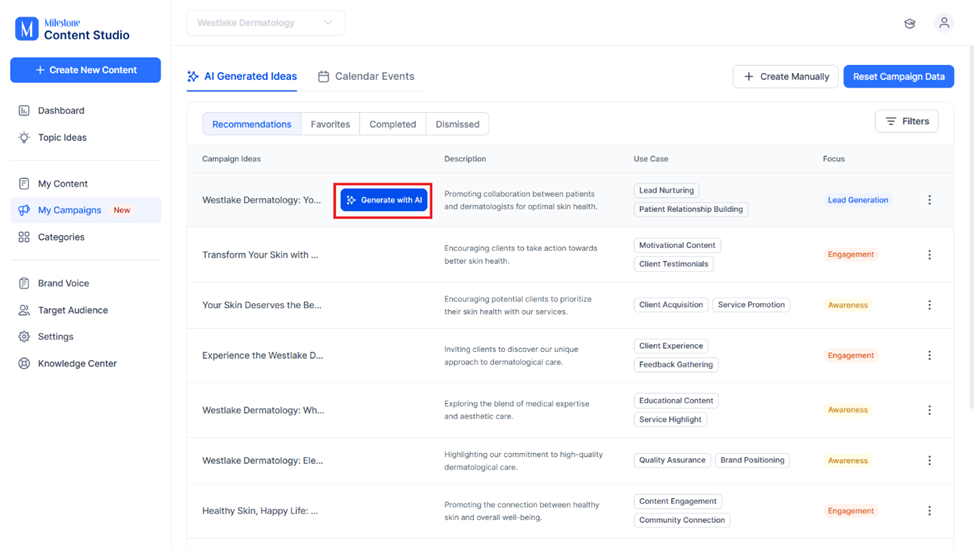974x548 pixels.
Task: Click the Target Audience people icon
Action: click(x=24, y=310)
